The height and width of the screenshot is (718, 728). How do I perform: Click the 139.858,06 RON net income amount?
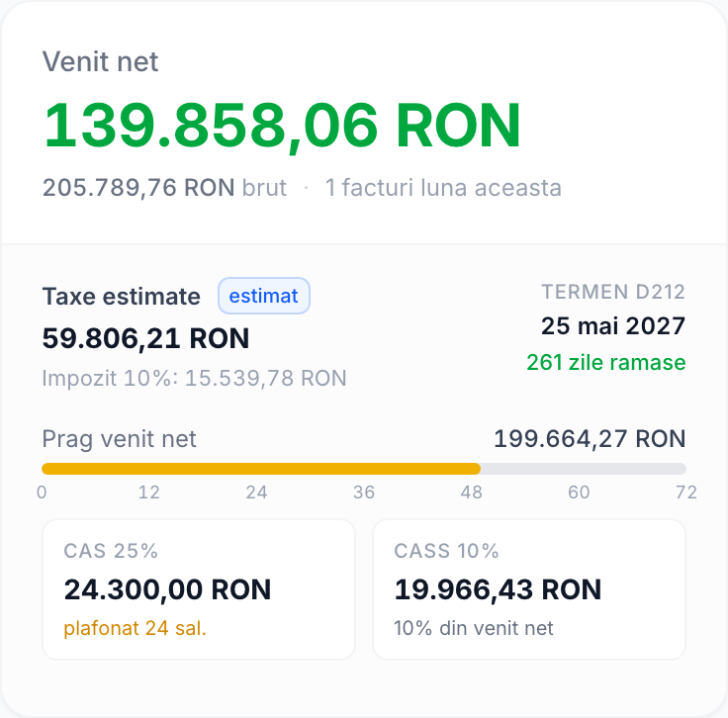click(281, 126)
